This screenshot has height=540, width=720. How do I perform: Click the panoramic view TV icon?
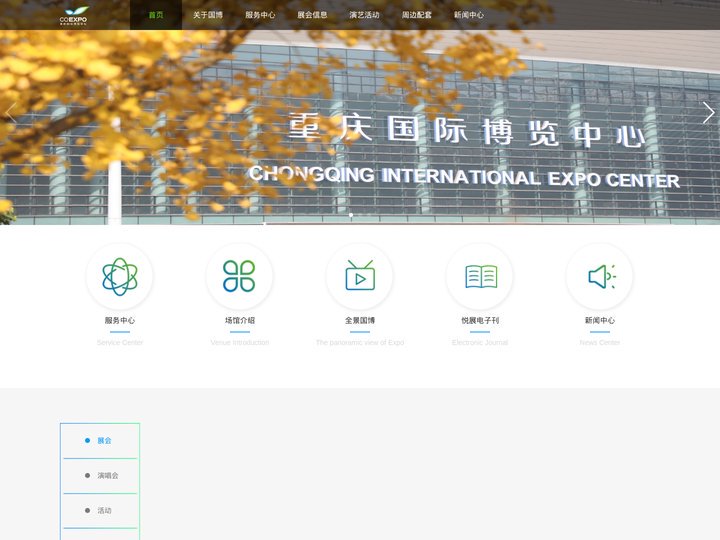(360, 276)
